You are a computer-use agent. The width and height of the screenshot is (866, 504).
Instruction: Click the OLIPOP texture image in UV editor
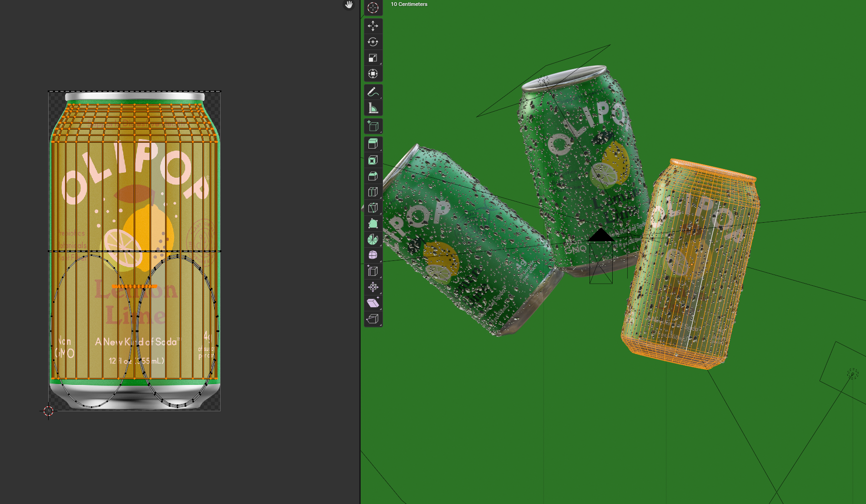pos(135,251)
